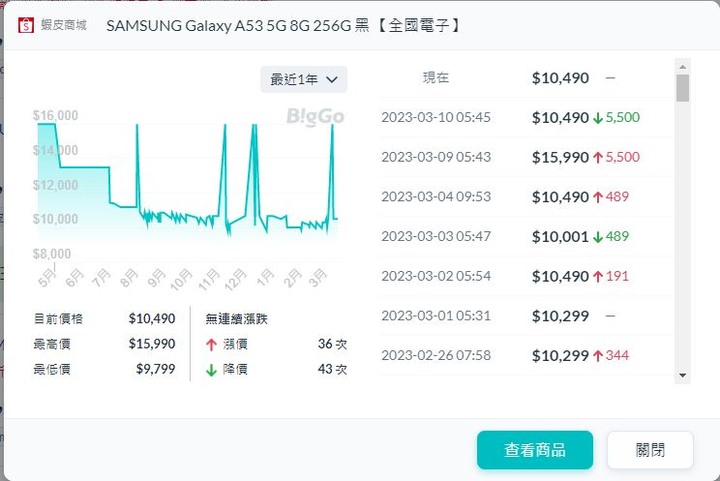Screen dimensions: 720x481
Task: Click the green down arrow beside 降價
Action: (211, 370)
